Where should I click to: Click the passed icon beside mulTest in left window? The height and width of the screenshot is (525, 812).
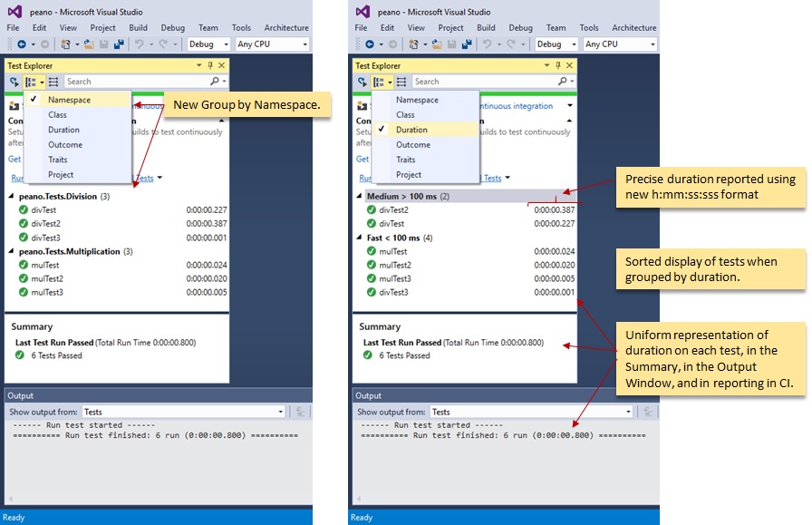(24, 265)
